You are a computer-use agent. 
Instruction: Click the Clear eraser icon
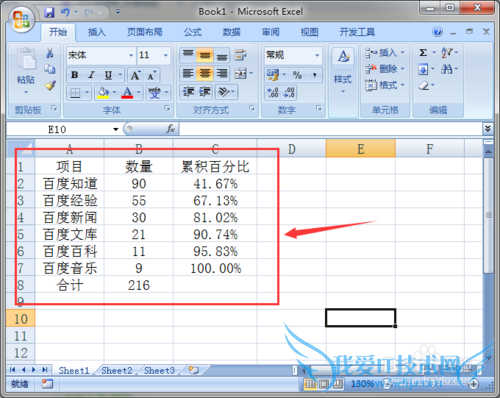click(423, 85)
